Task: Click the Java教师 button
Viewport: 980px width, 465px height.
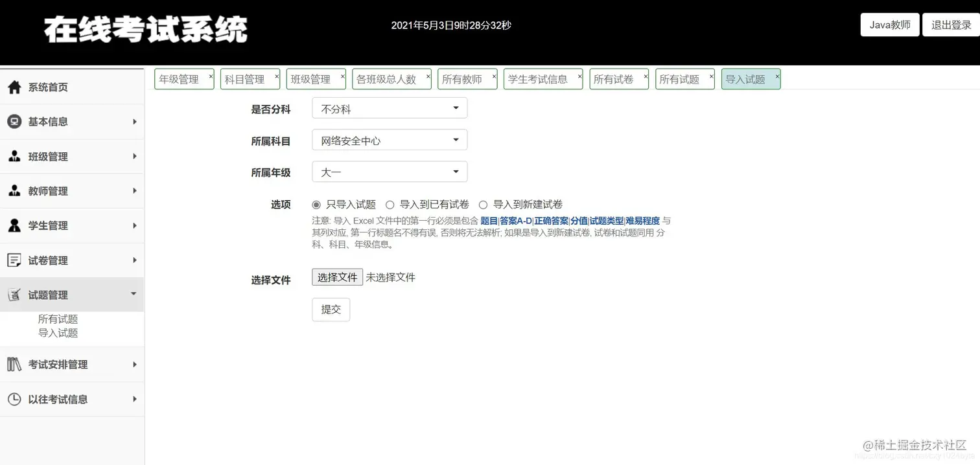Action: [890, 25]
